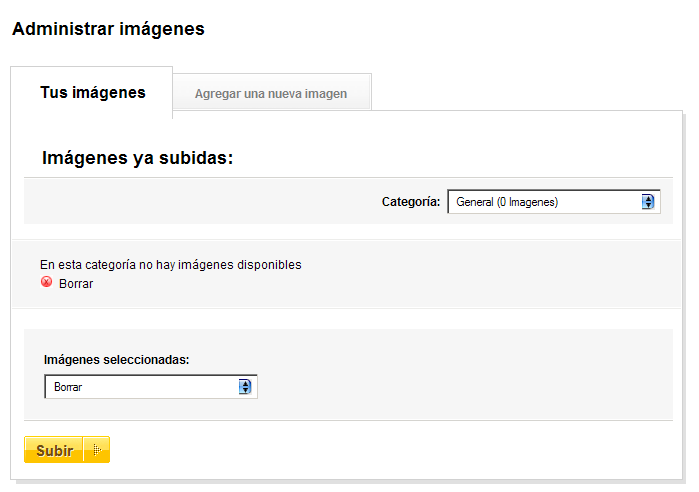This screenshot has width=699, height=492.
Task: Expand the Borrar action dropdown
Action: click(151, 386)
